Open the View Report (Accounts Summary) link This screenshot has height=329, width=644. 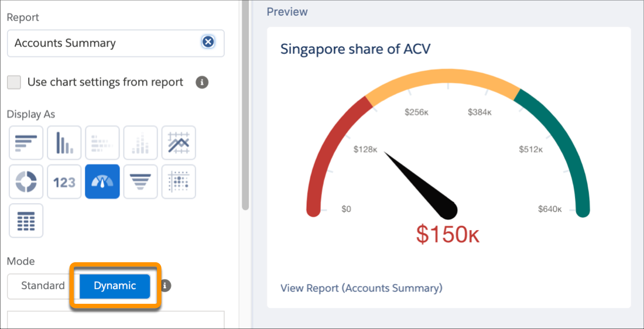pyautogui.click(x=361, y=288)
